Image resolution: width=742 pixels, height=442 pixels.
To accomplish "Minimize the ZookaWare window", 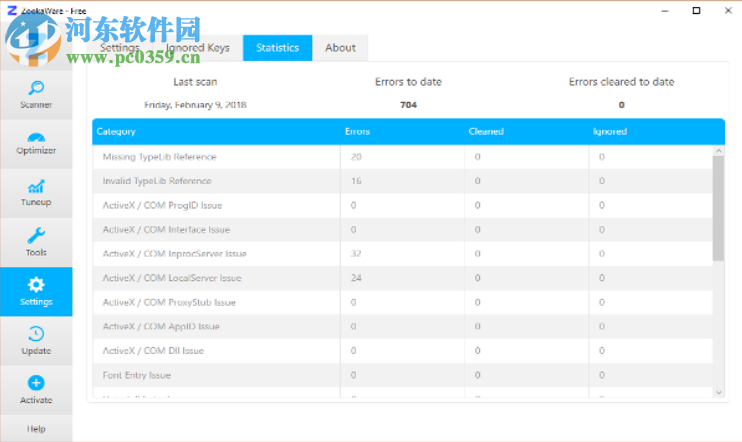I will click(x=665, y=10).
